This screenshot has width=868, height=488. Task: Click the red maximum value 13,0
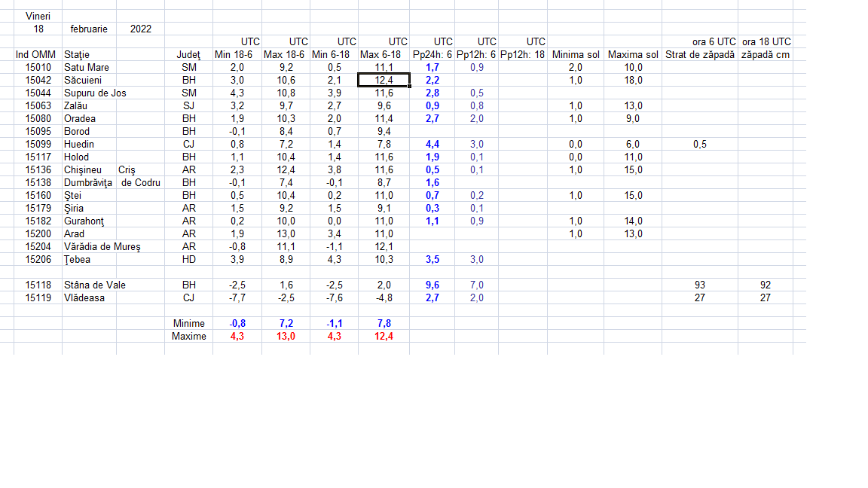coord(286,336)
